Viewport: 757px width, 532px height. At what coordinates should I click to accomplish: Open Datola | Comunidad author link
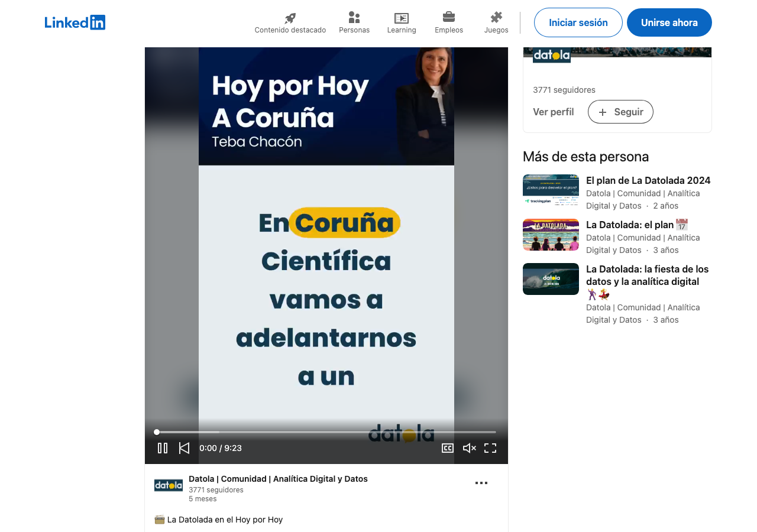279,479
